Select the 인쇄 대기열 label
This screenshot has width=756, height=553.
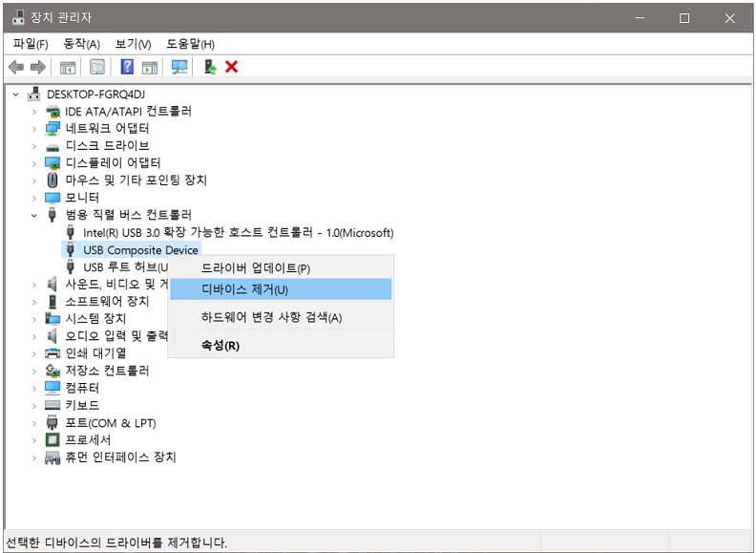[95, 353]
